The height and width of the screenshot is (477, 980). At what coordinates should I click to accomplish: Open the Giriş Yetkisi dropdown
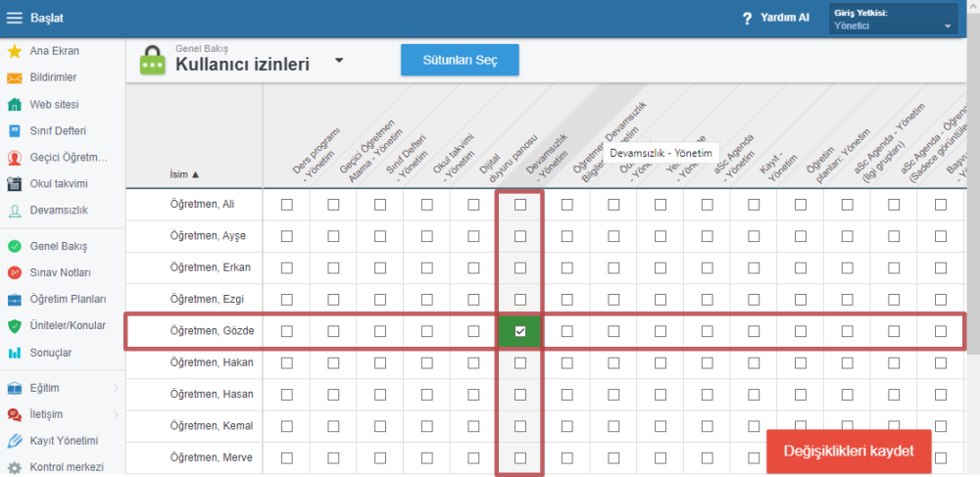click(x=893, y=19)
